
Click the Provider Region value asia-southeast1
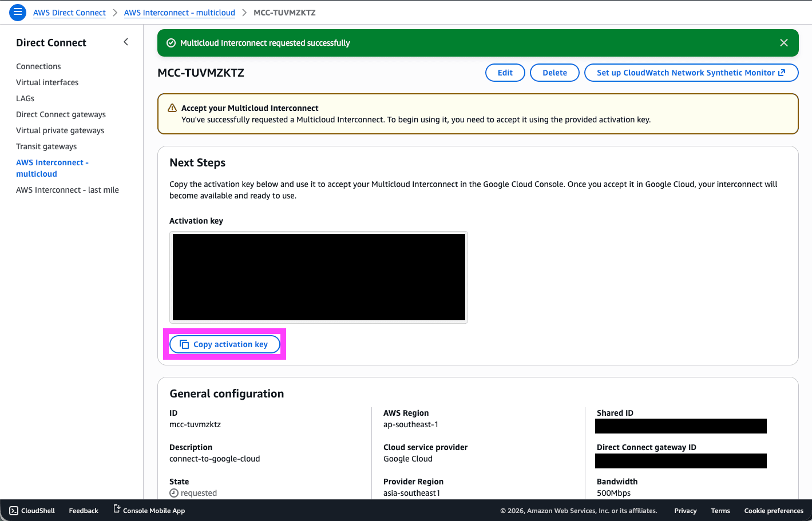click(x=412, y=493)
